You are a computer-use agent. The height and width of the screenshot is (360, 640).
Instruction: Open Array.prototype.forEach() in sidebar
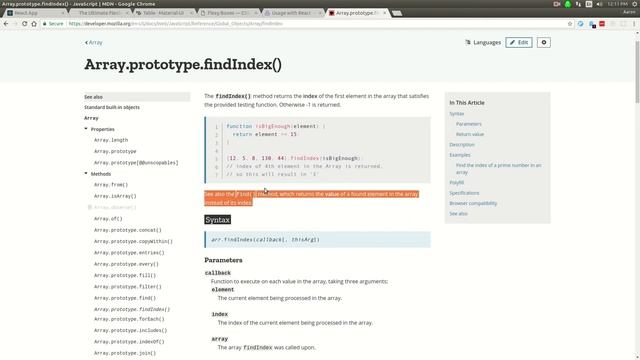tap(129, 319)
